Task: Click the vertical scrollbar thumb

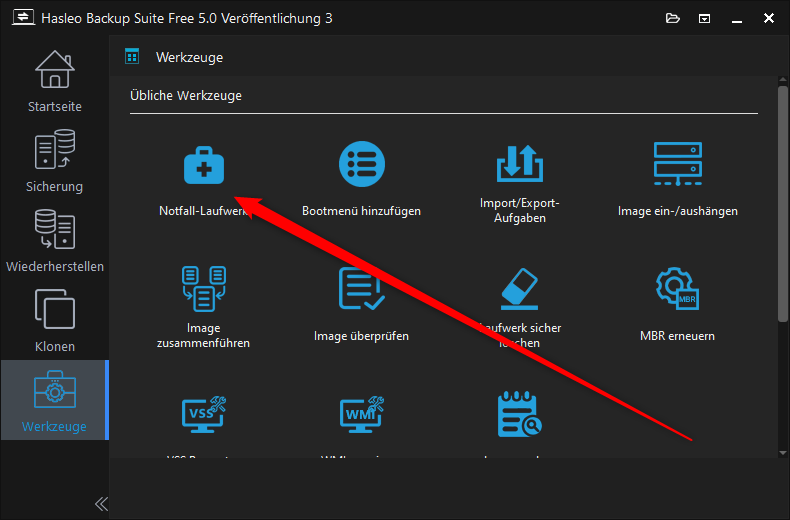Action: [x=782, y=204]
